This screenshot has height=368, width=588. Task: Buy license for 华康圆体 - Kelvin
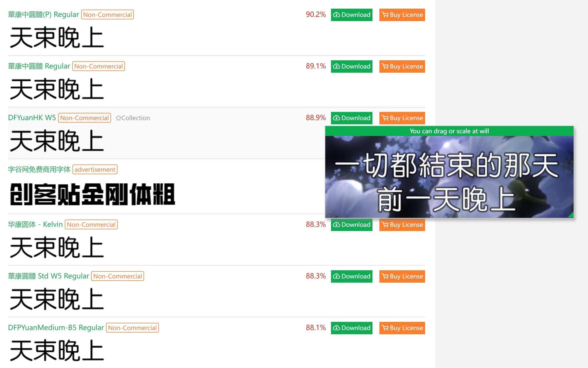pyautogui.click(x=402, y=225)
